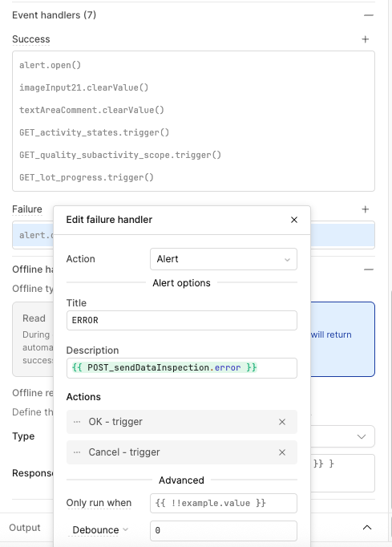
Task: Open the Debounce dropdown selector
Action: click(100, 530)
